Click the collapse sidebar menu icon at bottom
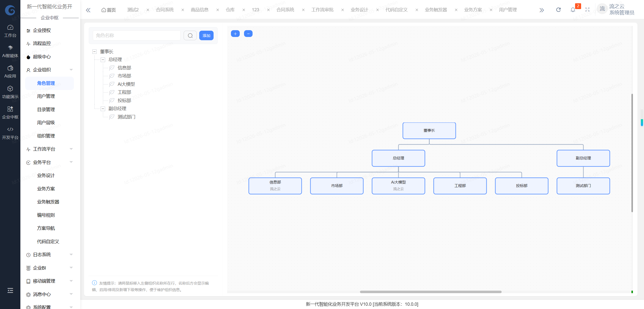The width and height of the screenshot is (644, 309). tap(10, 290)
